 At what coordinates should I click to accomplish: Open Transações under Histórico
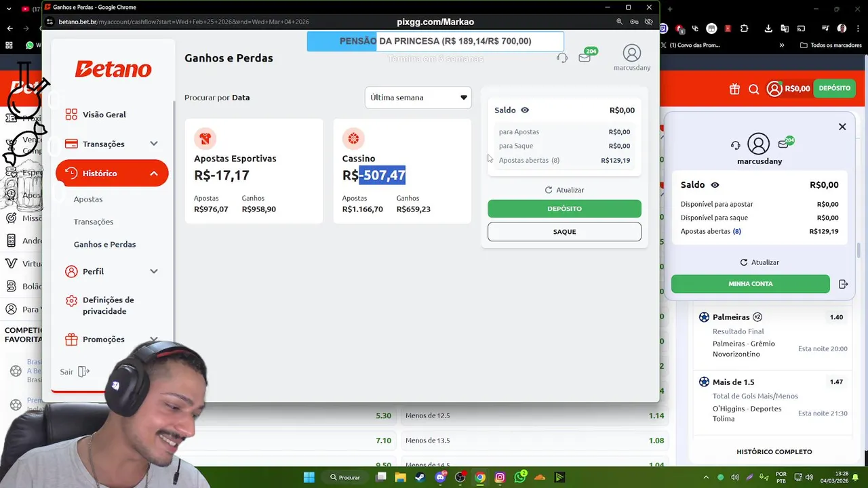(94, 222)
